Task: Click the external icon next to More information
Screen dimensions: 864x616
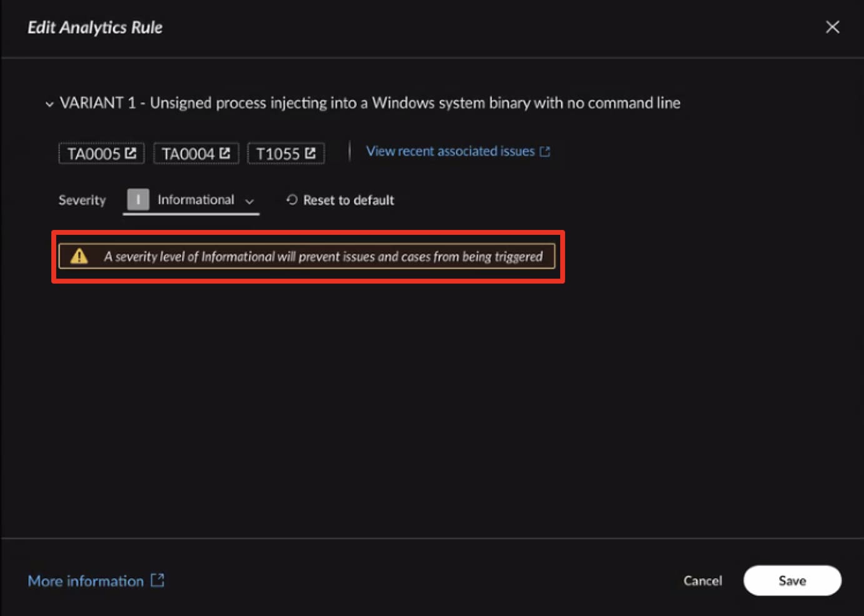Action: pos(158,580)
